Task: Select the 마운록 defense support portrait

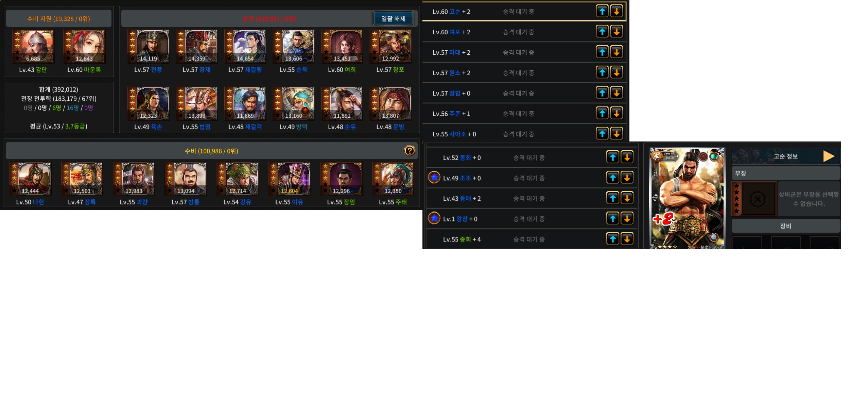Action: 84,47
